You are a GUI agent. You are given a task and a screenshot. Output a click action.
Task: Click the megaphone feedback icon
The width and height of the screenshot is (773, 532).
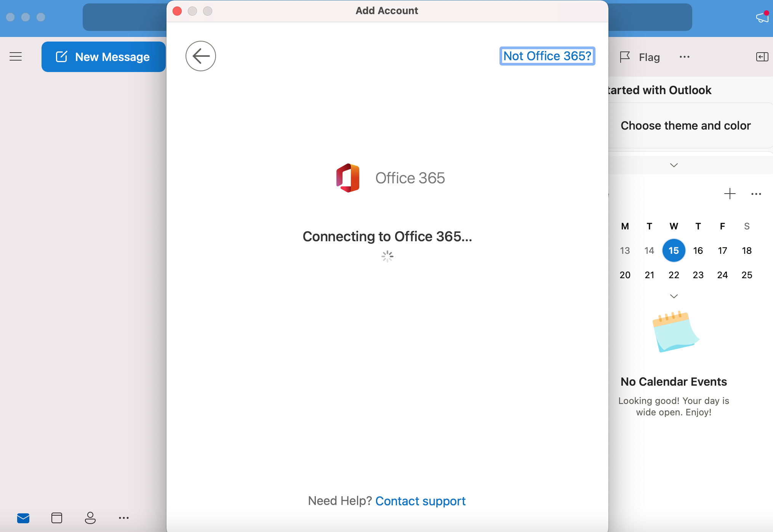pos(762,17)
